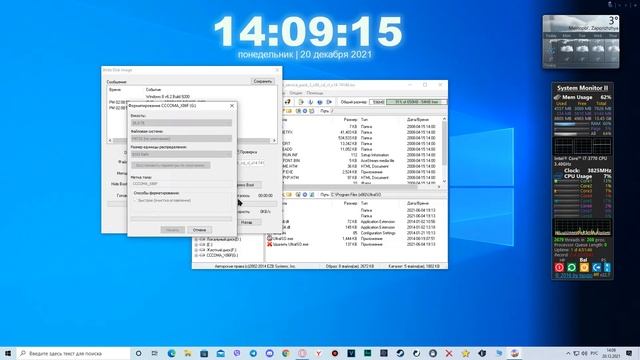Open Steam from the taskbar
The image size is (640, 360).
pyautogui.click(x=400, y=353)
